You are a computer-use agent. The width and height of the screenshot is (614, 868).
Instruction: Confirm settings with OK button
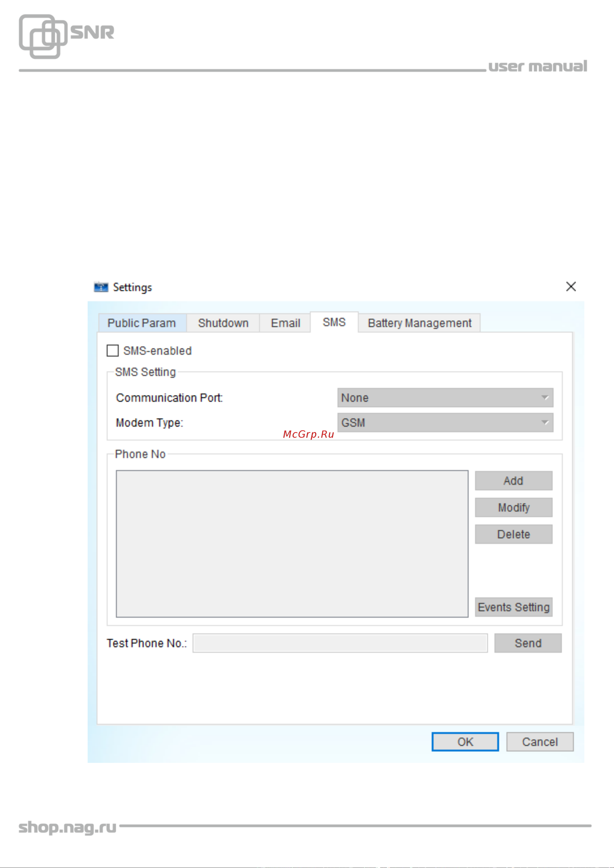tap(465, 742)
